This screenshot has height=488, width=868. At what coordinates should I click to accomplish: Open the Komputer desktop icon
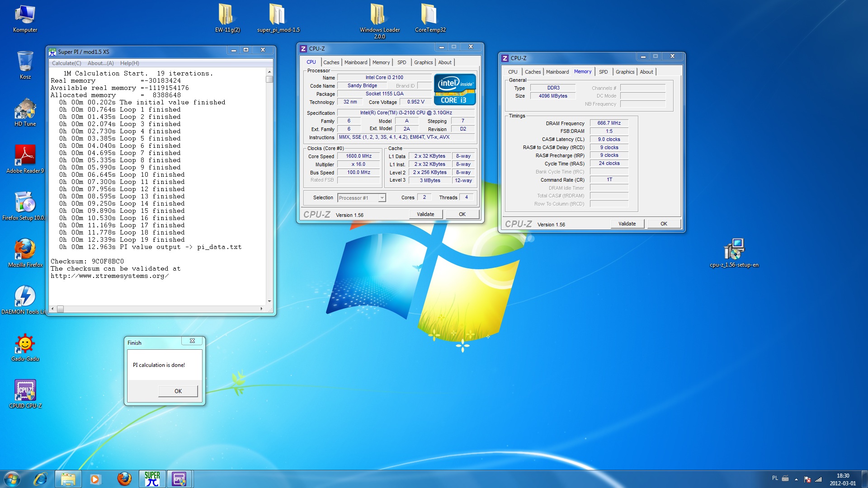[25, 19]
